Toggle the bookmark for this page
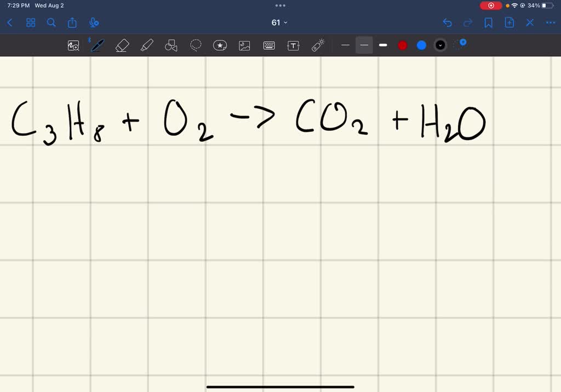Screen dimensions: 561x392 pyautogui.click(x=489, y=22)
